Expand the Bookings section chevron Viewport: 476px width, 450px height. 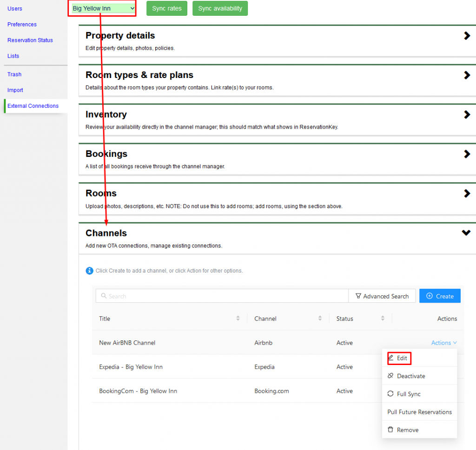467,154
